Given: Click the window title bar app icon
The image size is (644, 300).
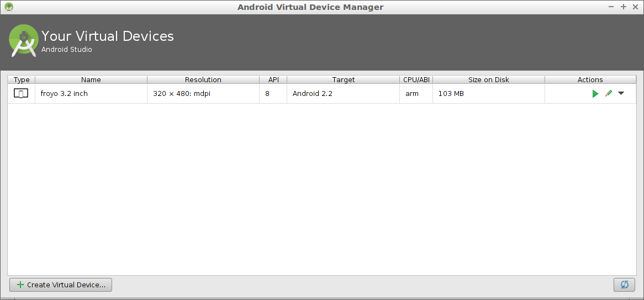Looking at the screenshot, I should point(9,7).
